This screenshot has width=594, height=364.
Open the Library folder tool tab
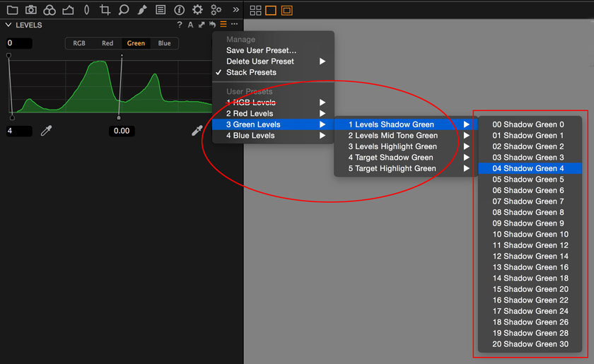12,10
